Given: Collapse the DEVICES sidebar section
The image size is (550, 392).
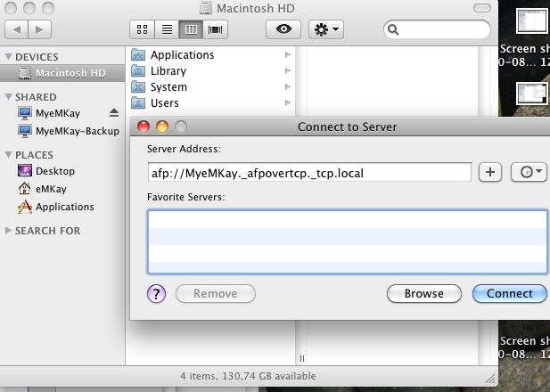Looking at the screenshot, I should [8, 57].
